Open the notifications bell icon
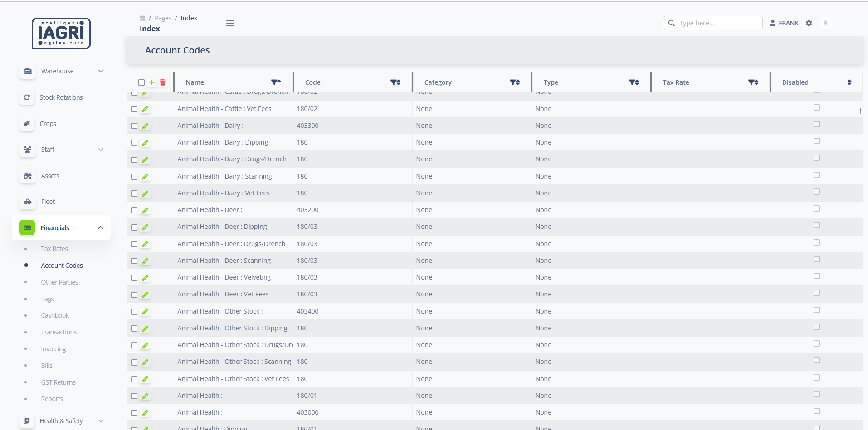 click(x=825, y=23)
